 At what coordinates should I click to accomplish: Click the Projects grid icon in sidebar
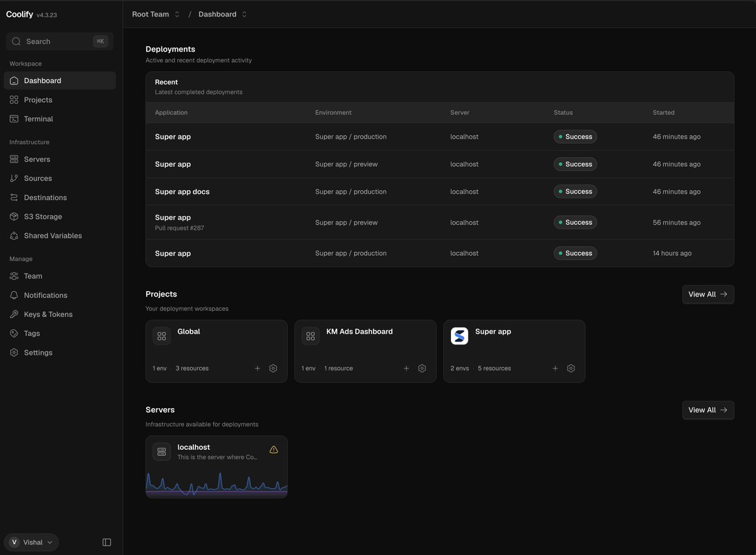(x=14, y=100)
